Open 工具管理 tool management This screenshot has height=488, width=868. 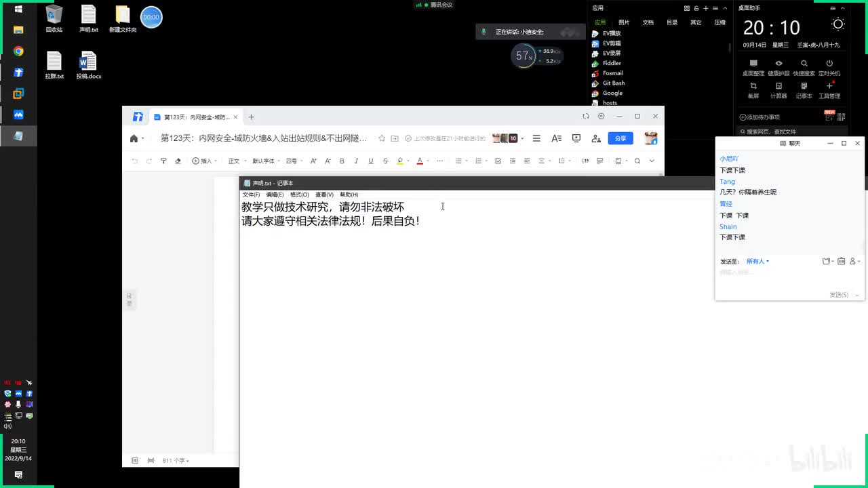[829, 91]
